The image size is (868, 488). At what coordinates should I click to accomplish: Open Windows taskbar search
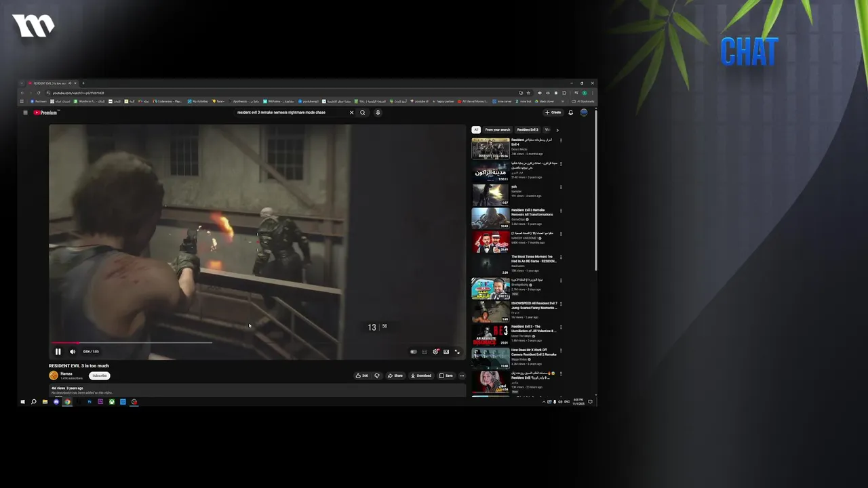tap(34, 402)
